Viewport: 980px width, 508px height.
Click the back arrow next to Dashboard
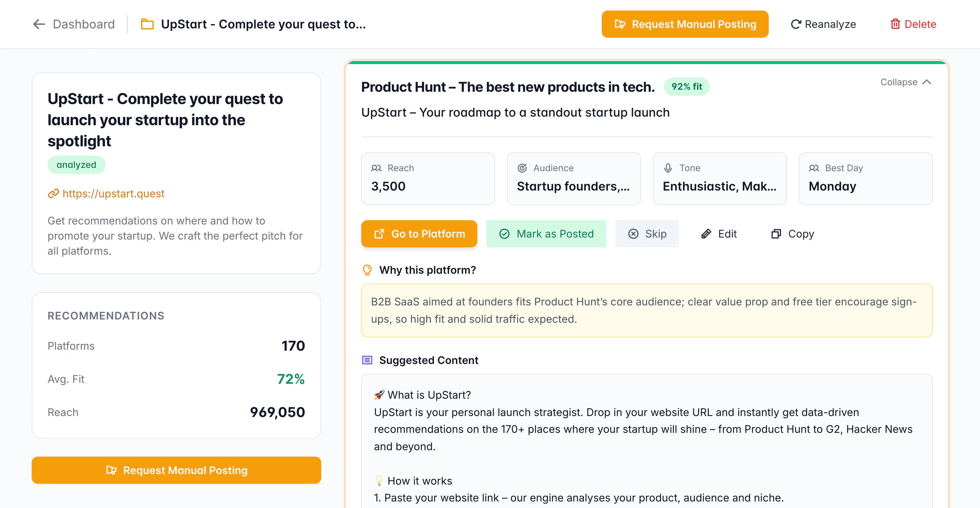[x=39, y=24]
